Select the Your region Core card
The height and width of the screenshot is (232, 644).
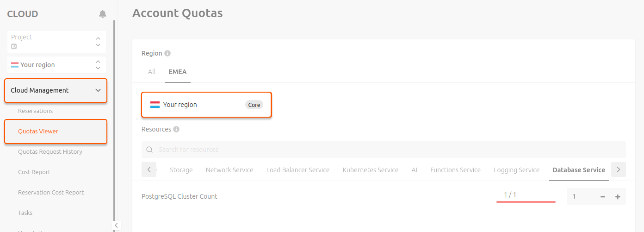pyautogui.click(x=206, y=105)
